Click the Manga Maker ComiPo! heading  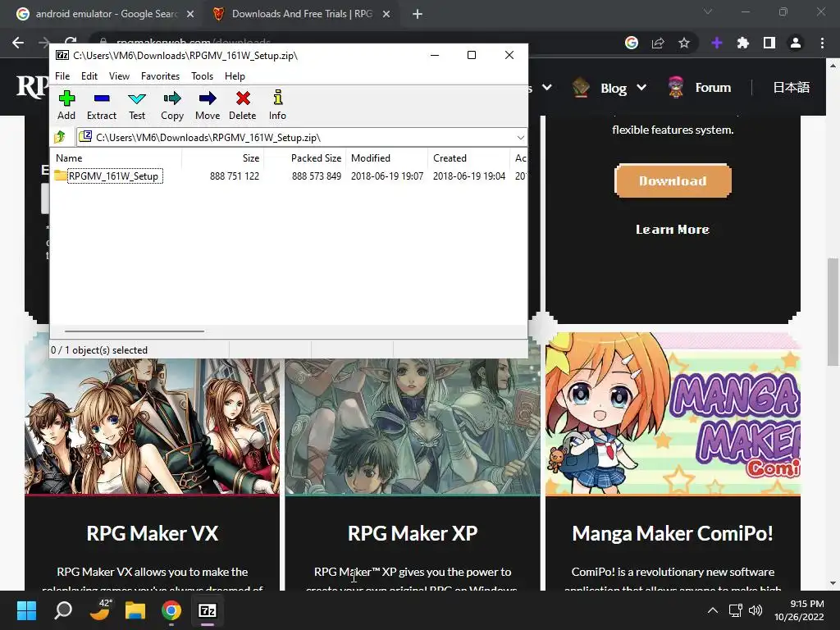click(673, 533)
